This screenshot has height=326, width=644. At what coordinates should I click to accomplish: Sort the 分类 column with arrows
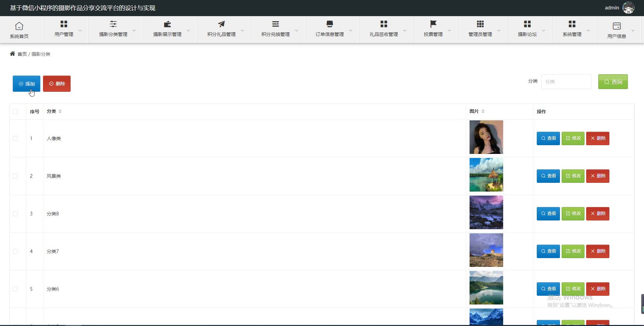pyautogui.click(x=60, y=111)
